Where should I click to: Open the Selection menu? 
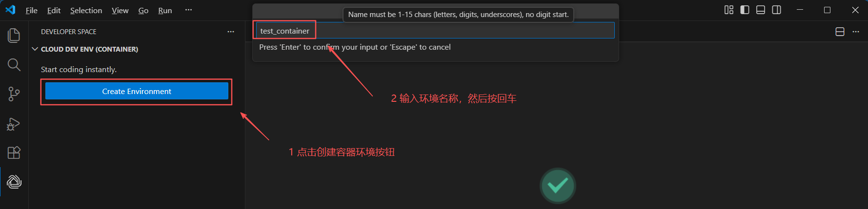pyautogui.click(x=86, y=10)
